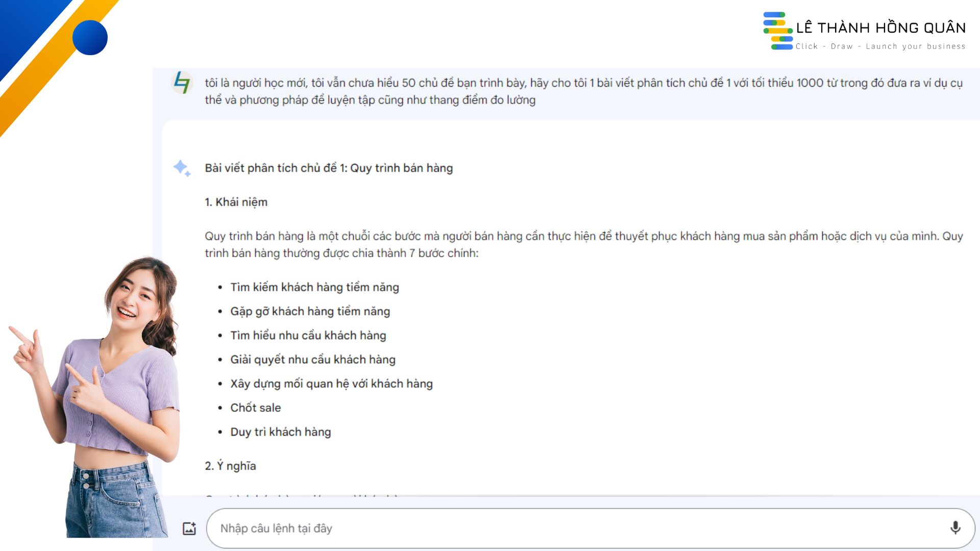Click the microphone voice input icon
The width and height of the screenshot is (980, 551).
(x=955, y=528)
